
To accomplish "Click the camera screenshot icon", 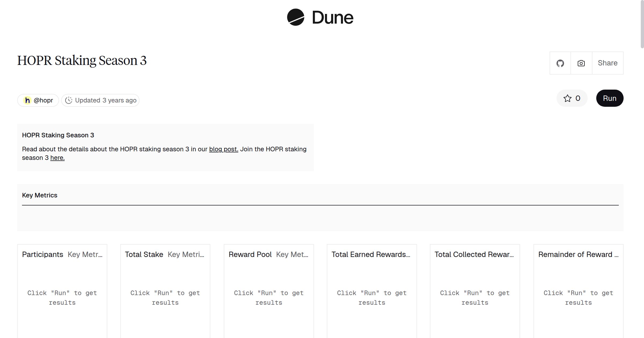I will click(x=581, y=63).
